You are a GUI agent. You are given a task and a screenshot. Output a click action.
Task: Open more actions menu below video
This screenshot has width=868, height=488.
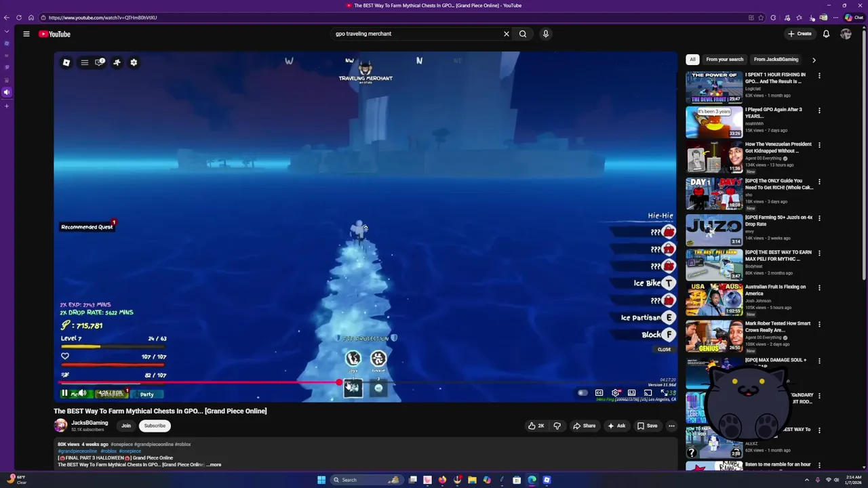671,426
